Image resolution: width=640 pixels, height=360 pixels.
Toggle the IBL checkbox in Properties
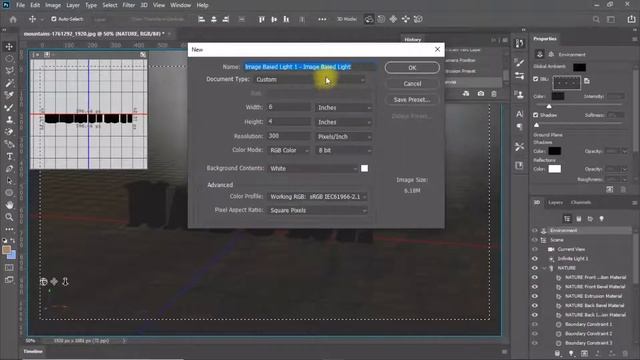(x=536, y=79)
